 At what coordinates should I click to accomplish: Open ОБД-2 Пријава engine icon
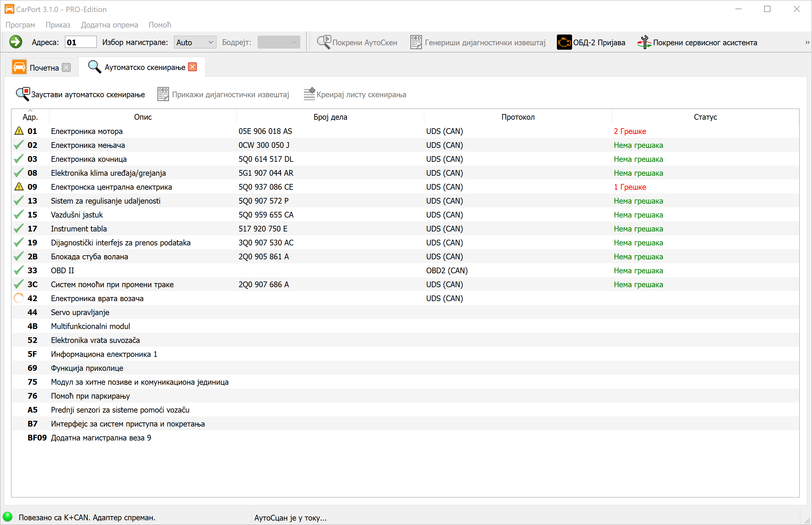pos(564,42)
